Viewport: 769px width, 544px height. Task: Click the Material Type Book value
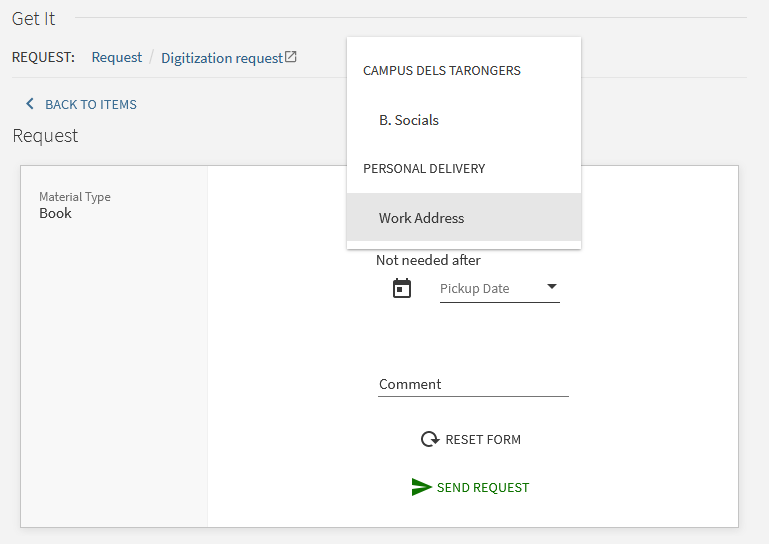tap(55, 213)
